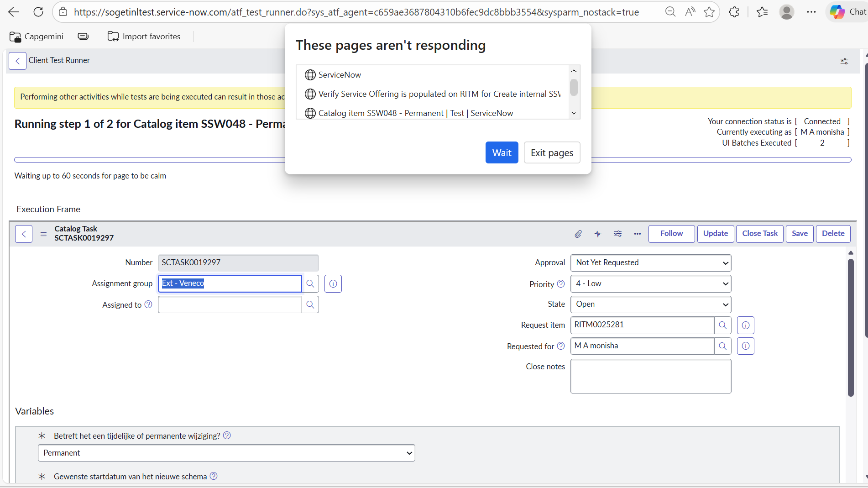Open Requested for record info icon
Viewport: 868px width, 488px height.
coord(745,346)
